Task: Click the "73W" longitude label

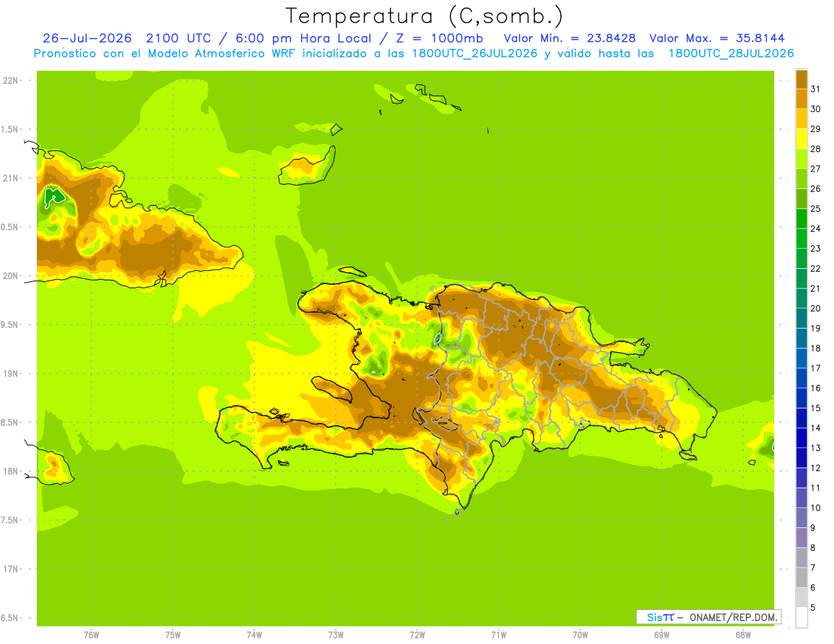Action: coord(336,635)
